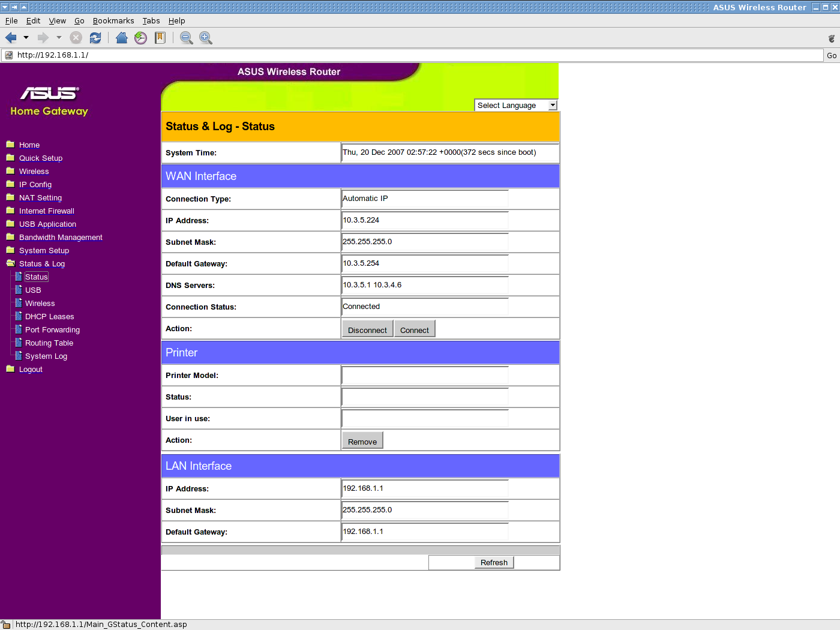Go back with the blue arrow icon
This screenshot has width=840, height=630.
(x=11, y=38)
